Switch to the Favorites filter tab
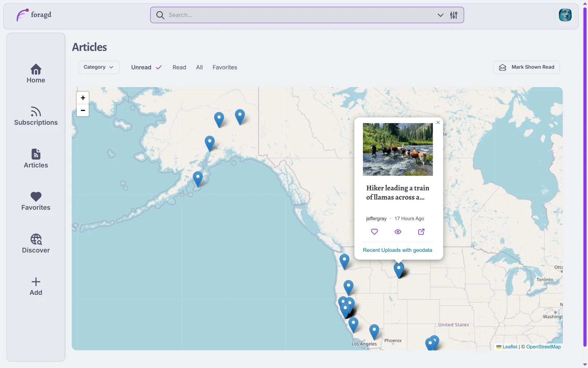Viewport: 588px width, 368px height. 225,67
